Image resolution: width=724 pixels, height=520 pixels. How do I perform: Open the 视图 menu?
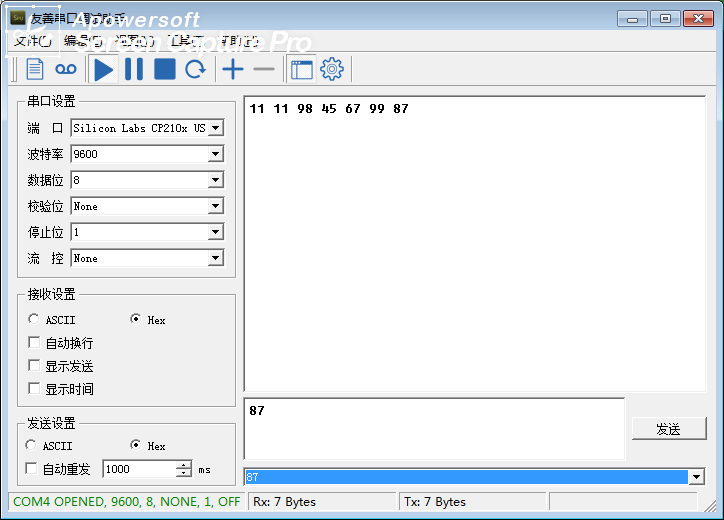(x=134, y=41)
